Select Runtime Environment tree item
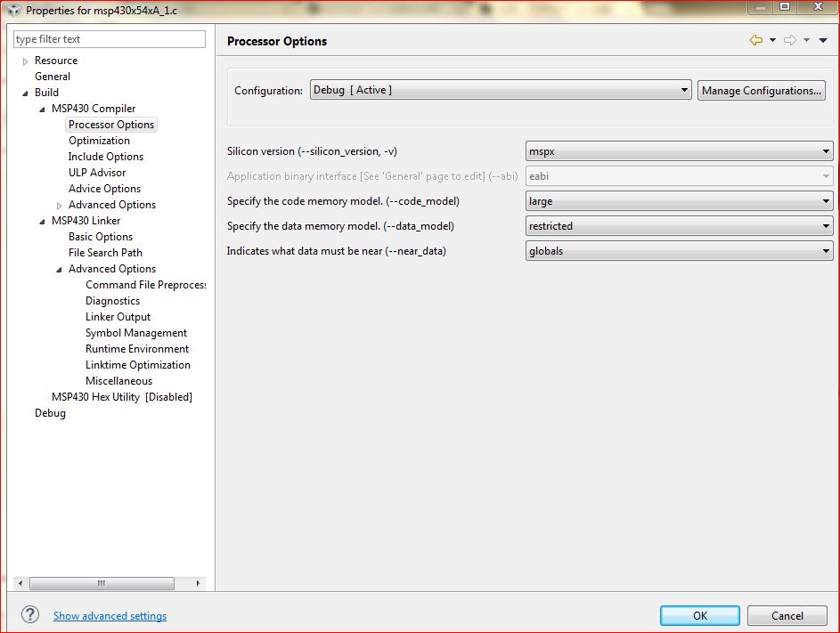This screenshot has width=840, height=633. click(137, 349)
